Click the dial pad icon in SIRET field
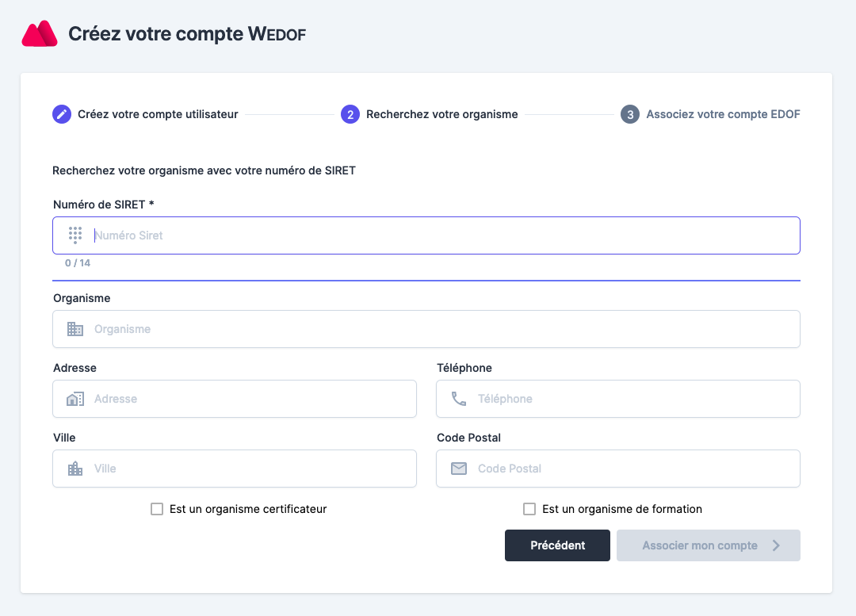This screenshot has height=616, width=856. point(75,235)
